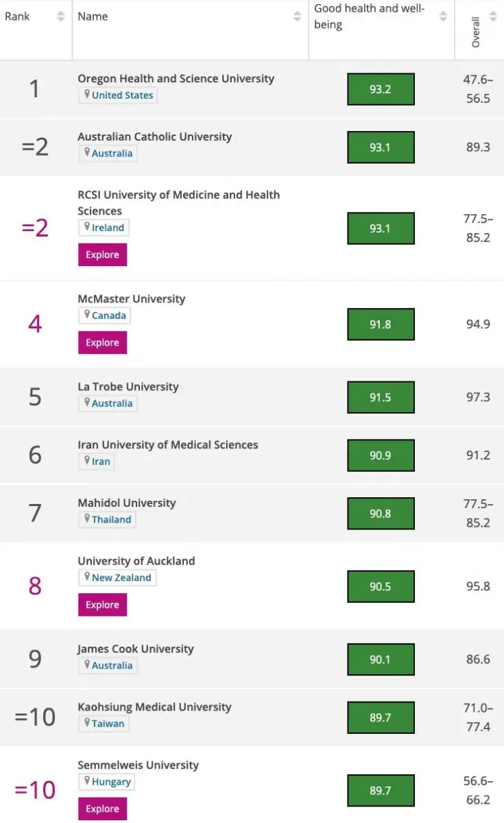
Task: Open La Trobe University page
Action: pos(128,386)
